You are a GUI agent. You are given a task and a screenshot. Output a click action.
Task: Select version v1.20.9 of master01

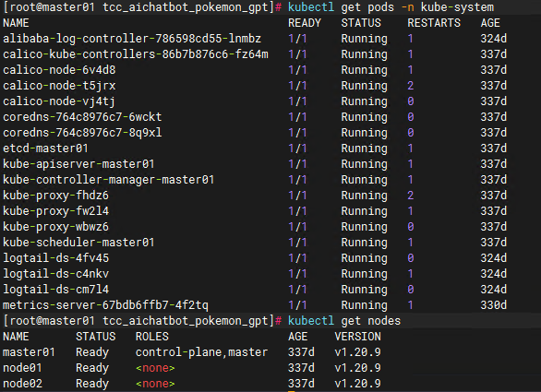[358, 352]
